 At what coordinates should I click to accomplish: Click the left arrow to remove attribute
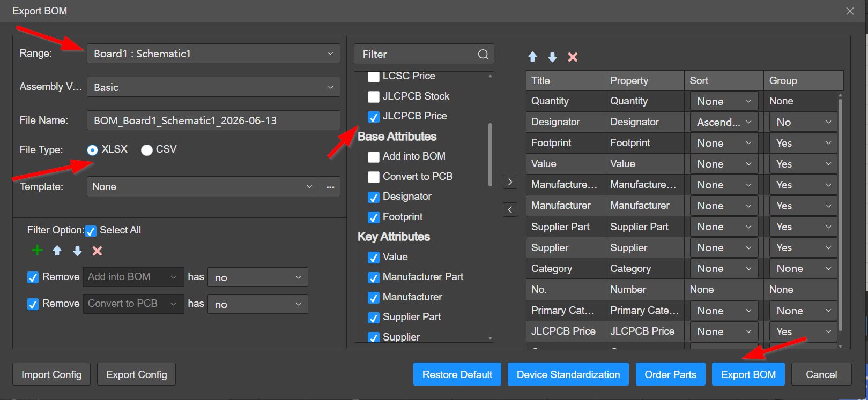tap(510, 209)
